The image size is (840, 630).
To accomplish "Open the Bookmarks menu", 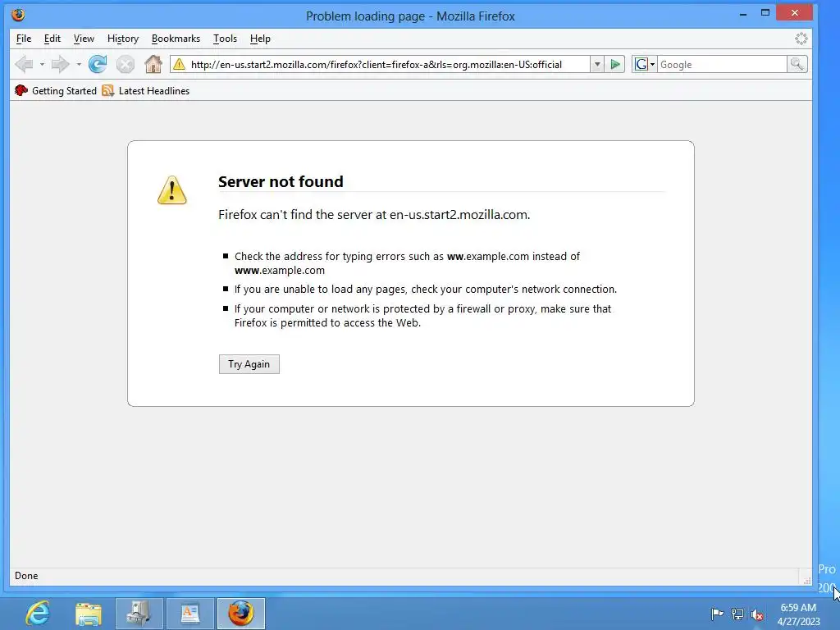I will click(x=176, y=39).
